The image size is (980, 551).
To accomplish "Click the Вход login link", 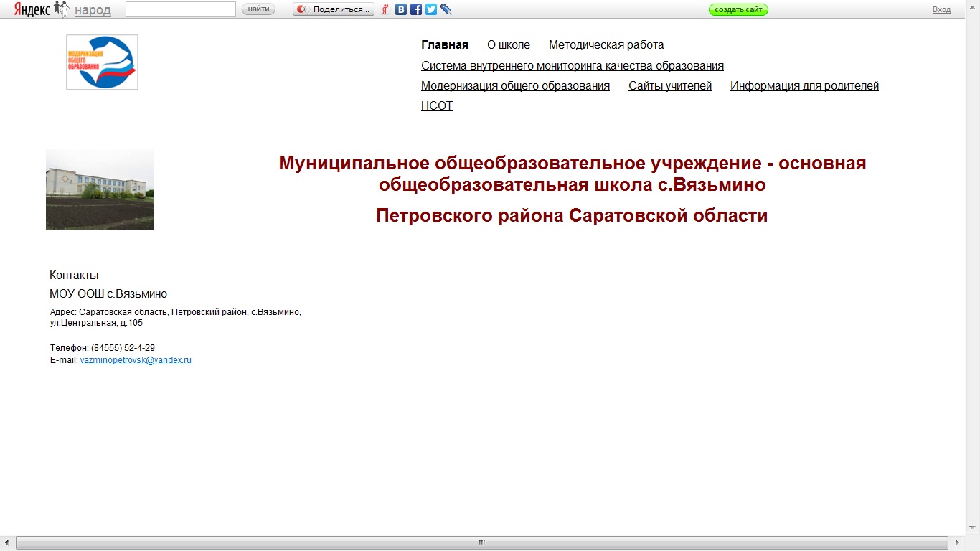I will pos(941,9).
